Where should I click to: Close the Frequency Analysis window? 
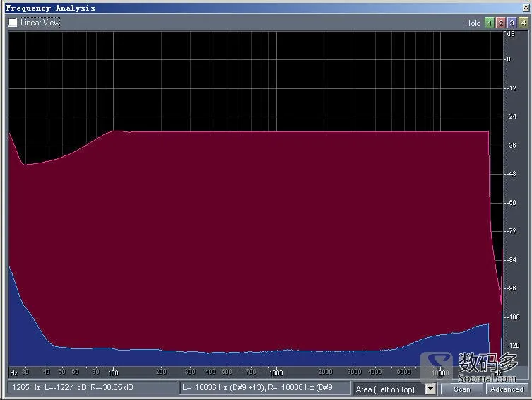point(526,8)
